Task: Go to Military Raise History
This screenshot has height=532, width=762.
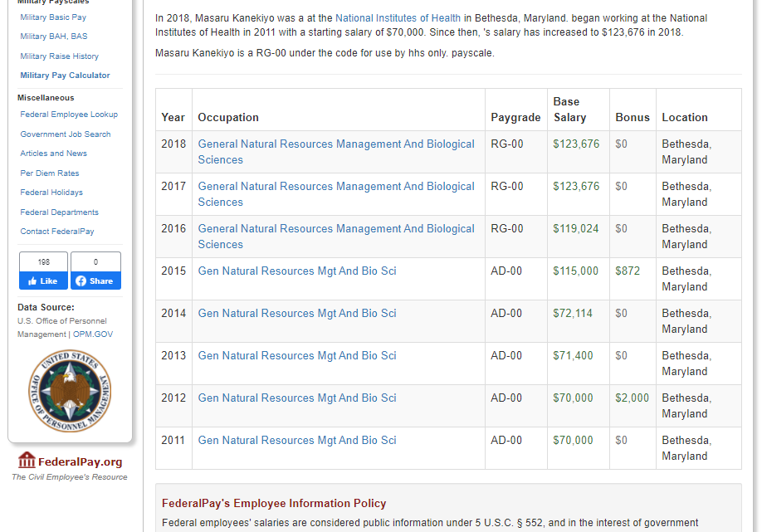Action: [59, 56]
